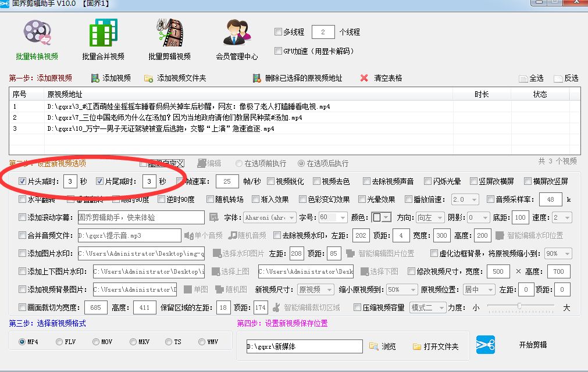The width and height of the screenshot is (588, 372).
Task: Enable the 多线程 checkbox
Action: [x=278, y=31]
